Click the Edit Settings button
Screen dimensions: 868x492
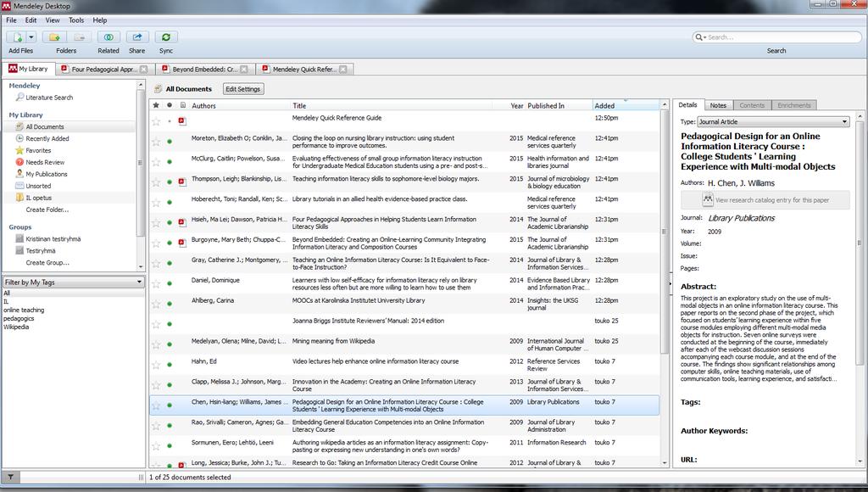pyautogui.click(x=242, y=89)
